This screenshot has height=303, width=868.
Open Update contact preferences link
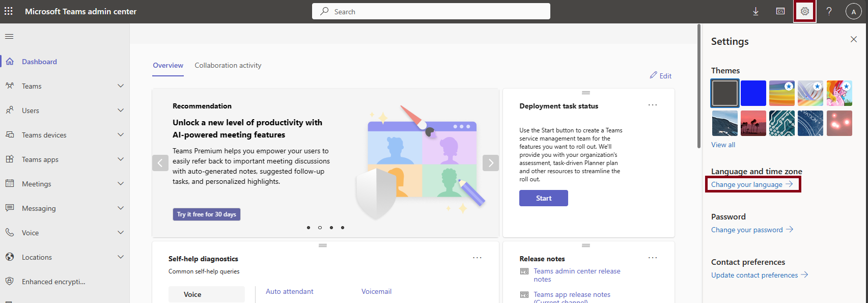(x=760, y=275)
